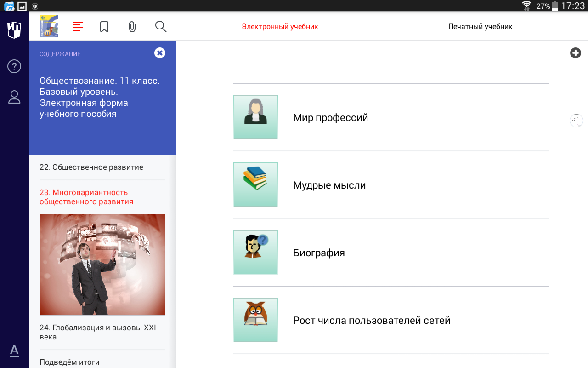Switch to Электронный учебник tab
588x368 pixels.
(x=280, y=27)
